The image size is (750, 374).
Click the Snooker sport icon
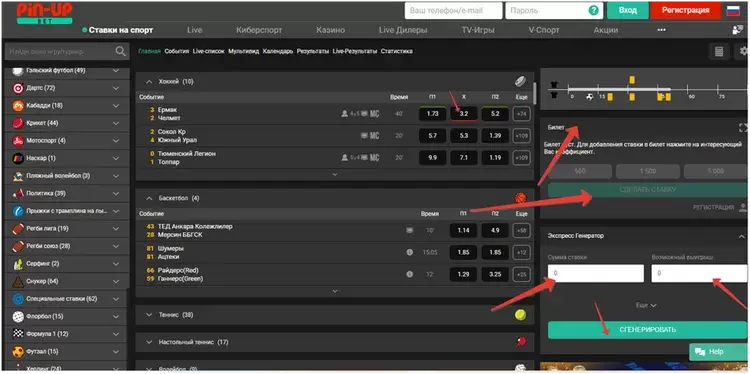pyautogui.click(x=18, y=281)
